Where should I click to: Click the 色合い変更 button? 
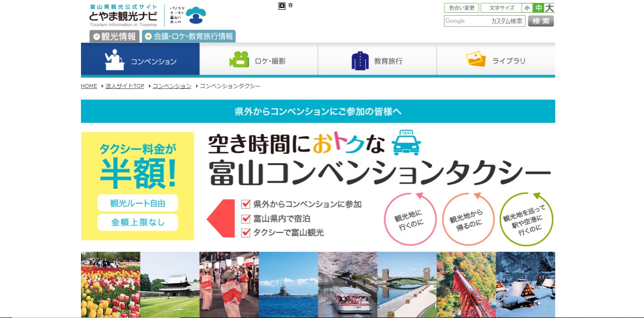coord(462,8)
